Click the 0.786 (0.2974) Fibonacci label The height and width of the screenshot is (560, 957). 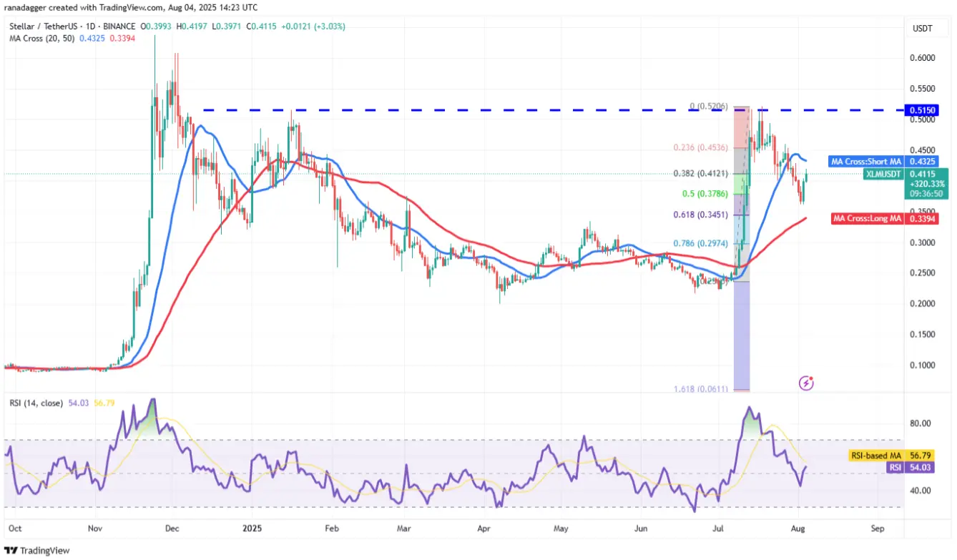click(x=700, y=243)
